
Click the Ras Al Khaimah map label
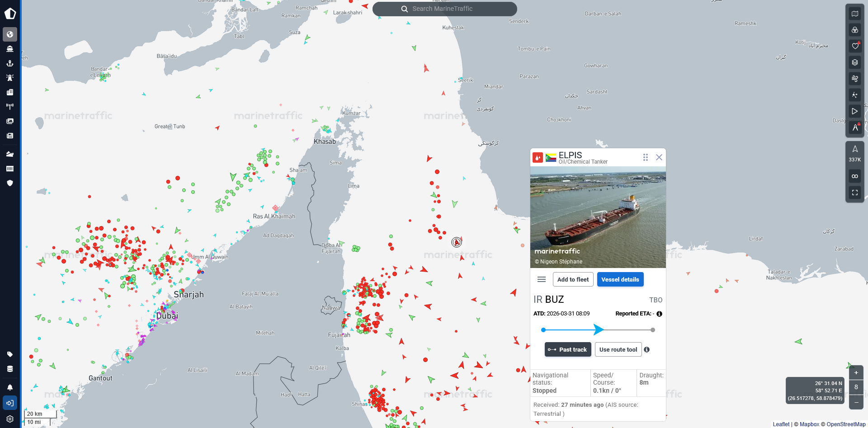274,216
